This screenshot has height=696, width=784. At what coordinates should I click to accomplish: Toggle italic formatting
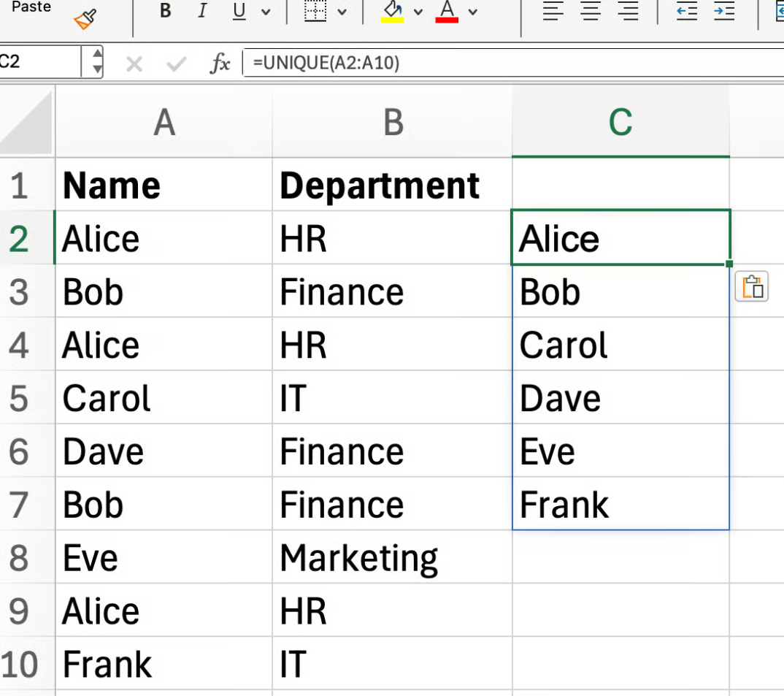[201, 11]
